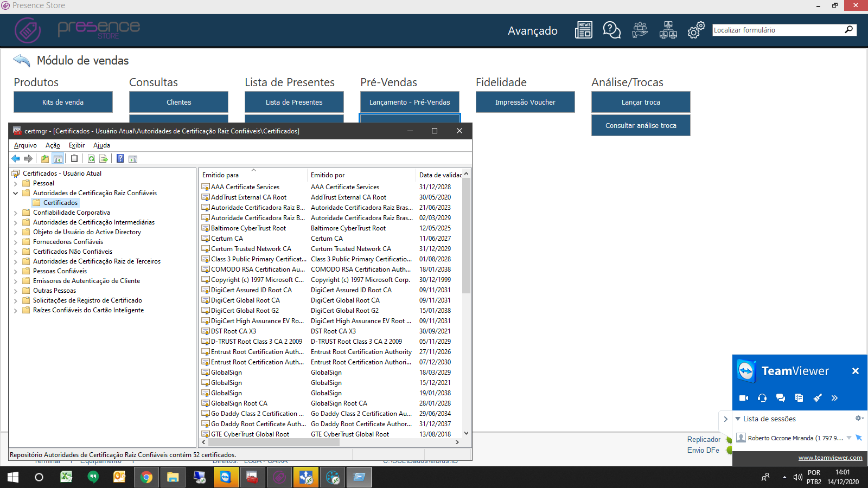Open certmgr help via question mark icon
868x488 pixels.
coord(120,158)
